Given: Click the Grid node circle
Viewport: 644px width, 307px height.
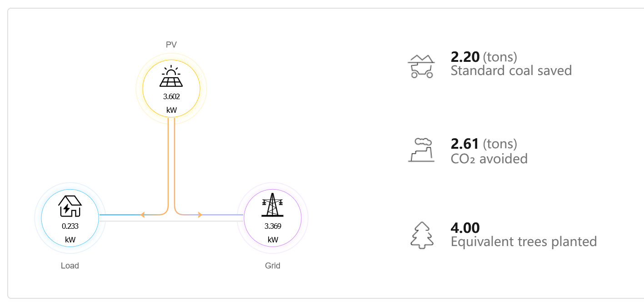Looking at the screenshot, I should coord(272,218).
